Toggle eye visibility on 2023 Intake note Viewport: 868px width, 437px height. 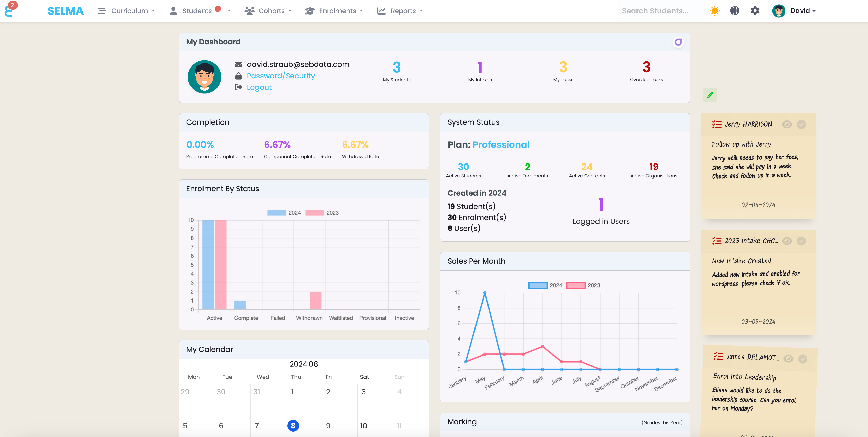point(787,241)
